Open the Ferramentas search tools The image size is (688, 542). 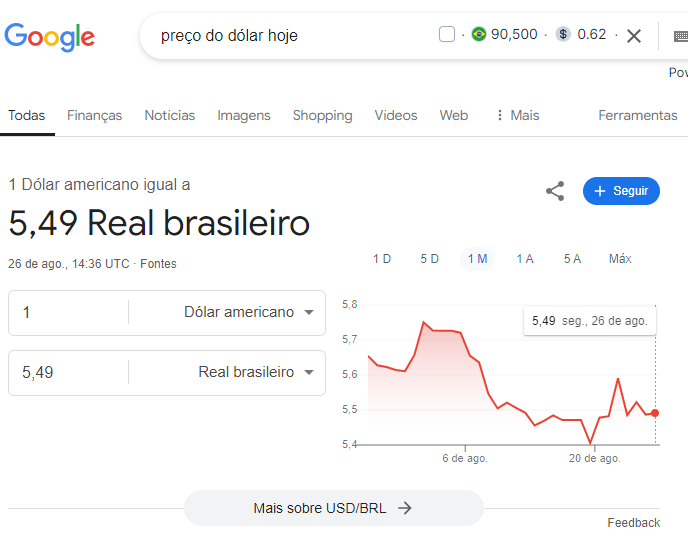638,115
